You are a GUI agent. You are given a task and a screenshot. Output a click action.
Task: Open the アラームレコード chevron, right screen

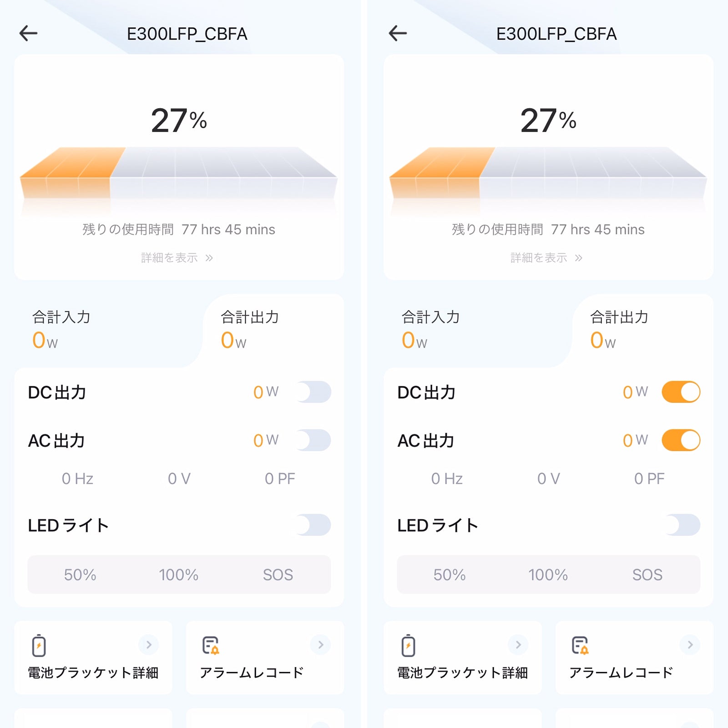pos(690,644)
